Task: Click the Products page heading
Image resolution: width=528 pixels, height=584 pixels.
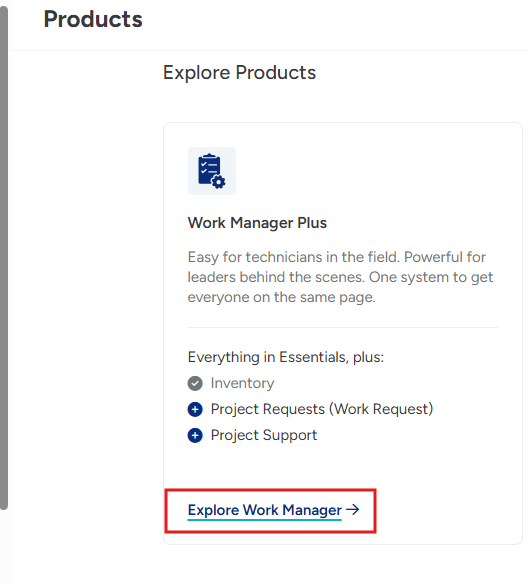Action: [93, 19]
